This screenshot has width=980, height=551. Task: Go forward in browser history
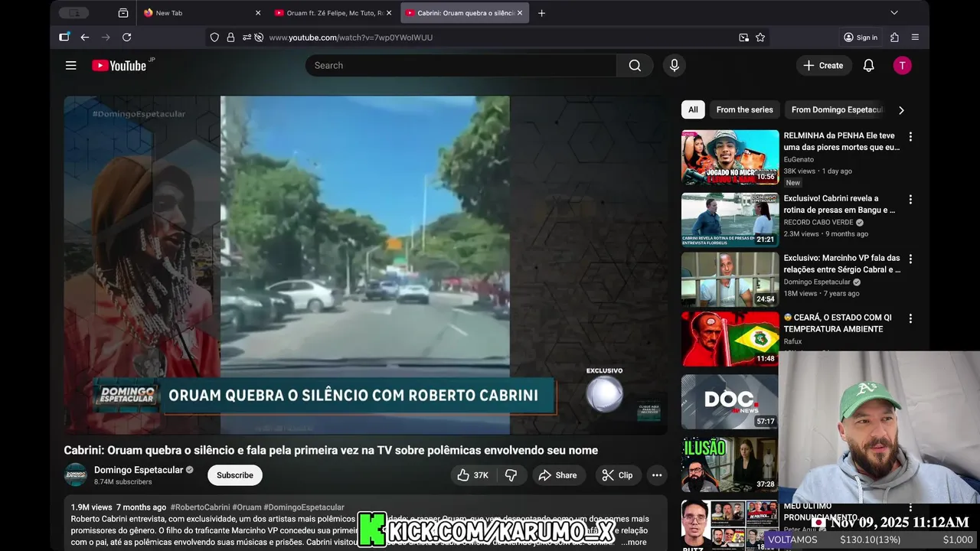(x=106, y=37)
